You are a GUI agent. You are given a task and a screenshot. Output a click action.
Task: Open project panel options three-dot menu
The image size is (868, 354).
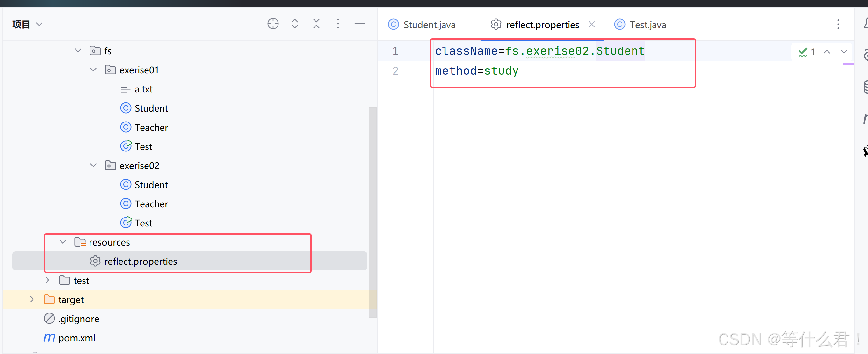coord(338,24)
